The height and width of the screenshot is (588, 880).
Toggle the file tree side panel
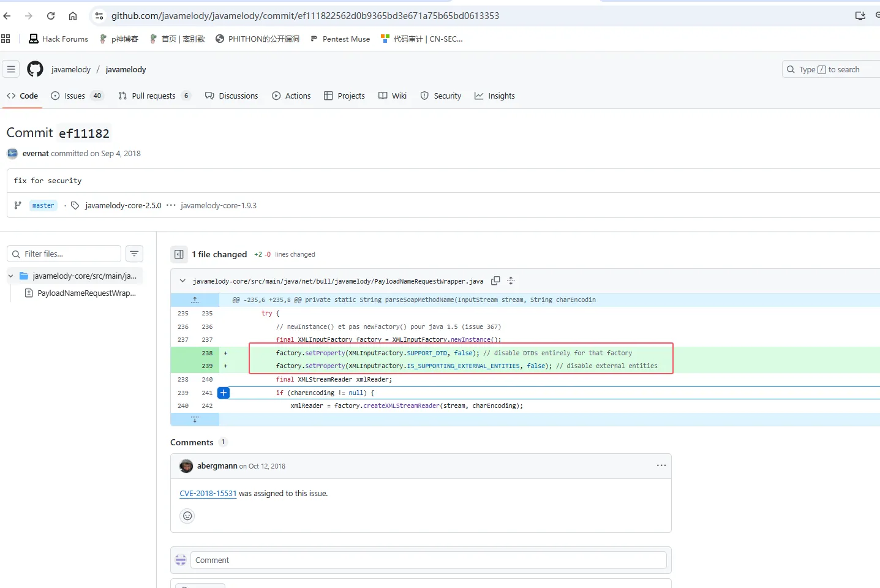point(179,254)
